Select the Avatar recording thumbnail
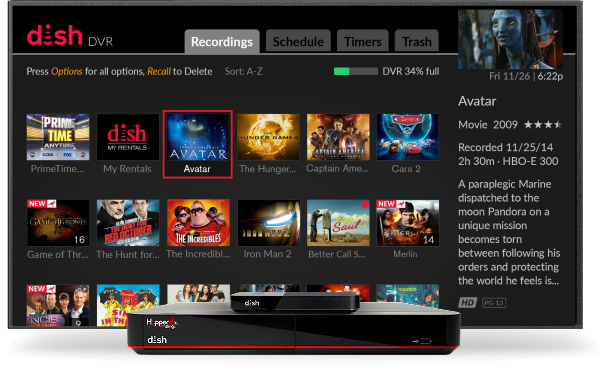The height and width of the screenshot is (372, 608). (198, 137)
